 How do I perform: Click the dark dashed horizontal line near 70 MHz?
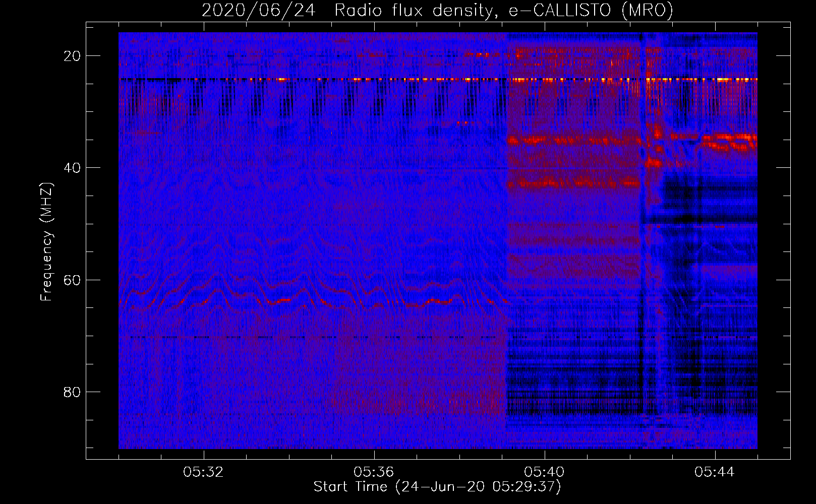pos(438,337)
